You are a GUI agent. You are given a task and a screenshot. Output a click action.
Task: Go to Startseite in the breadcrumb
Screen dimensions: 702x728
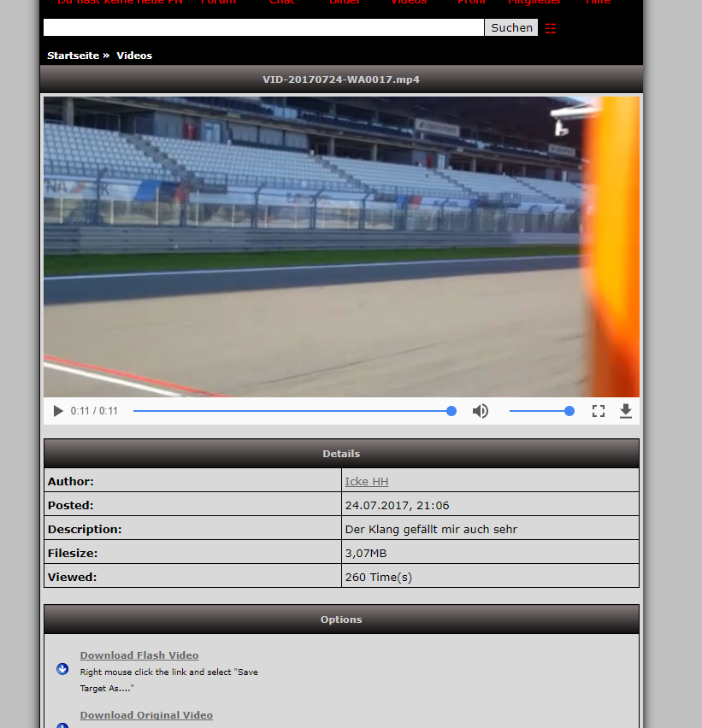[x=73, y=56]
